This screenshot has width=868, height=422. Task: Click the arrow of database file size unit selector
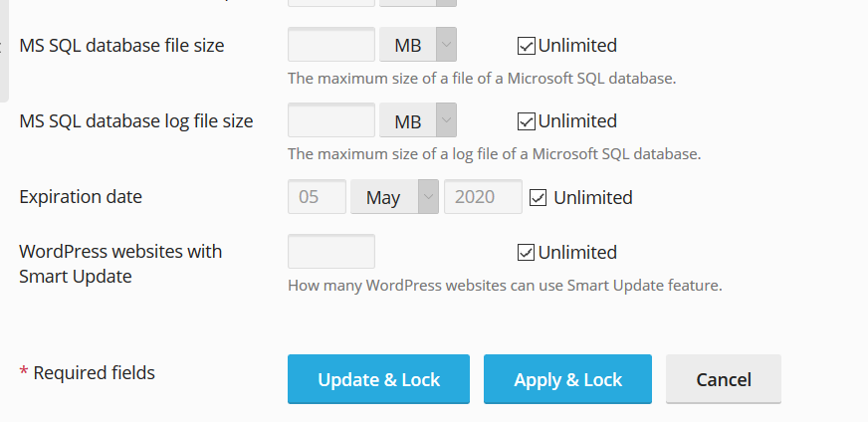pyautogui.click(x=446, y=45)
